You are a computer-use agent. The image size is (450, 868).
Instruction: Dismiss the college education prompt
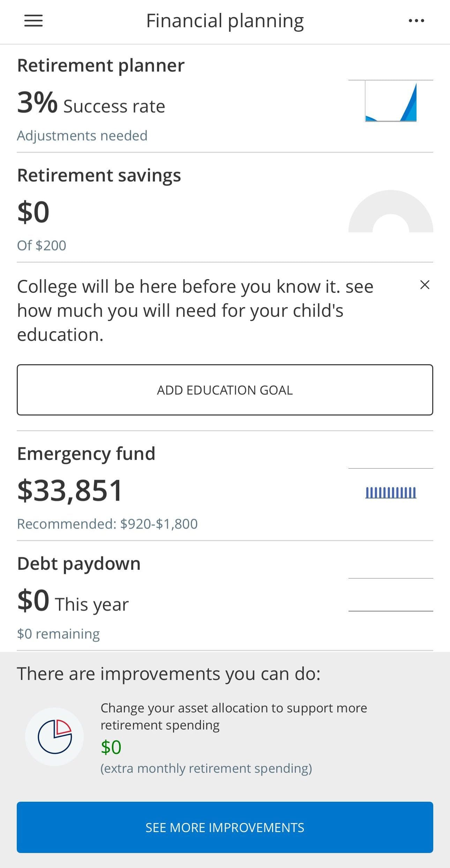point(425,285)
